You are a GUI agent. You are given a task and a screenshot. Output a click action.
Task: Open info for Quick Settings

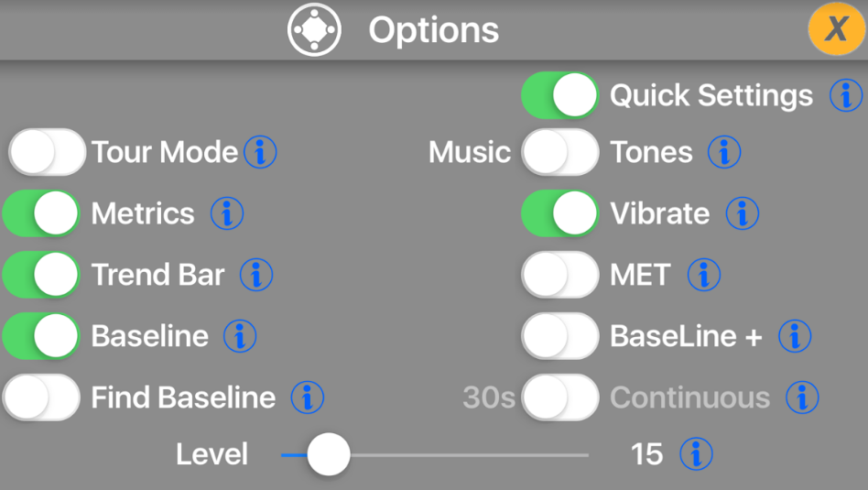pyautogui.click(x=846, y=95)
